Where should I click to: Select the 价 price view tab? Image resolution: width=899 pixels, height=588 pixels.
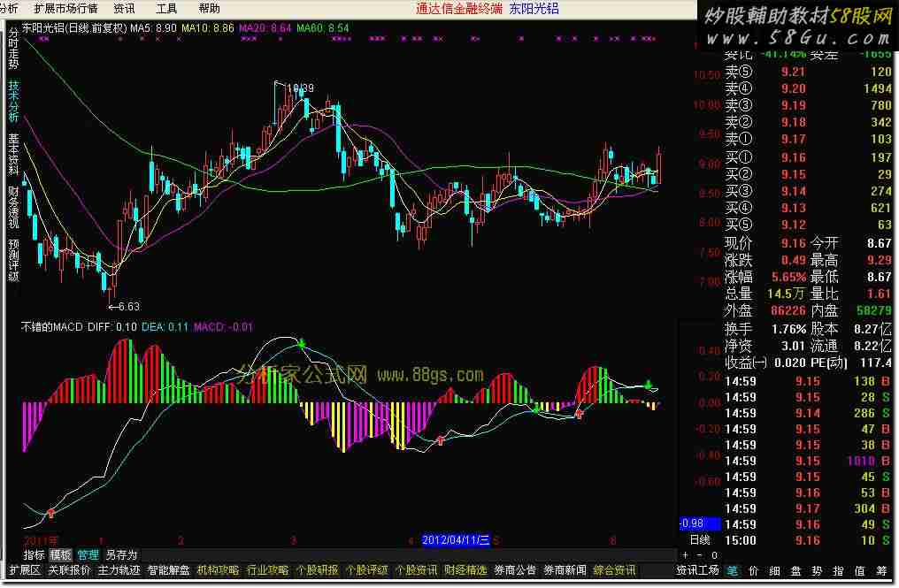point(753,570)
